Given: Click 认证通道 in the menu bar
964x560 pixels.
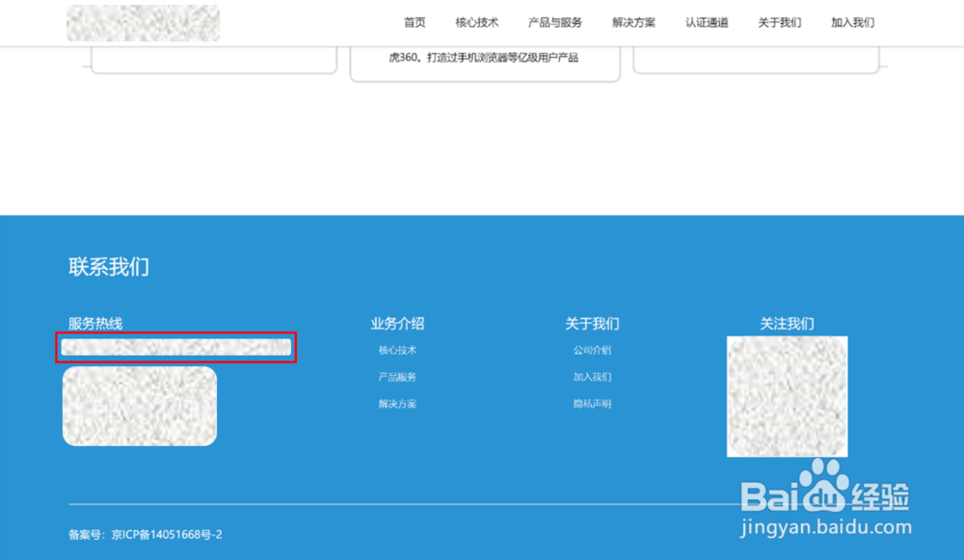Looking at the screenshot, I should (706, 22).
